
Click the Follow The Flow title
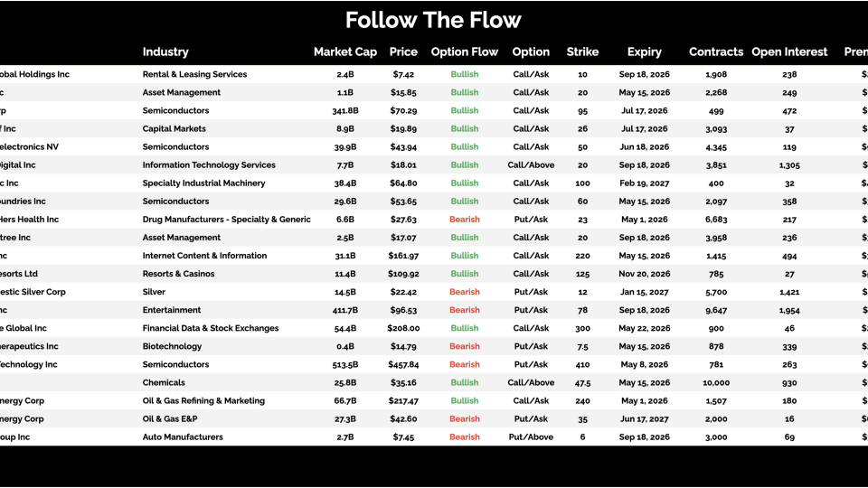point(433,20)
